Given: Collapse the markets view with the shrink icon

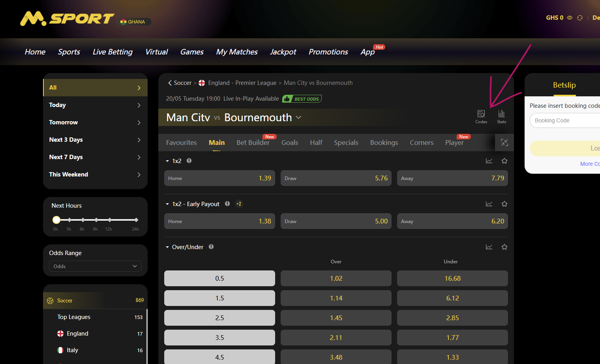Looking at the screenshot, I should (504, 143).
